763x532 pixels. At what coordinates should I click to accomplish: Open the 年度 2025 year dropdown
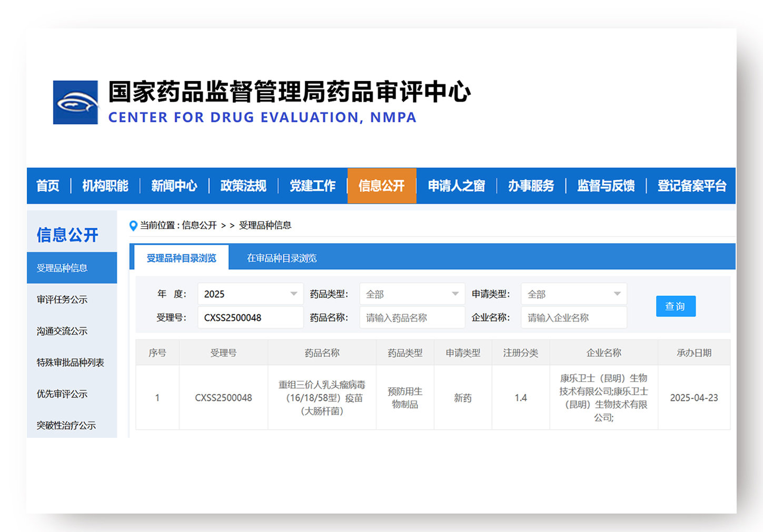coord(250,294)
